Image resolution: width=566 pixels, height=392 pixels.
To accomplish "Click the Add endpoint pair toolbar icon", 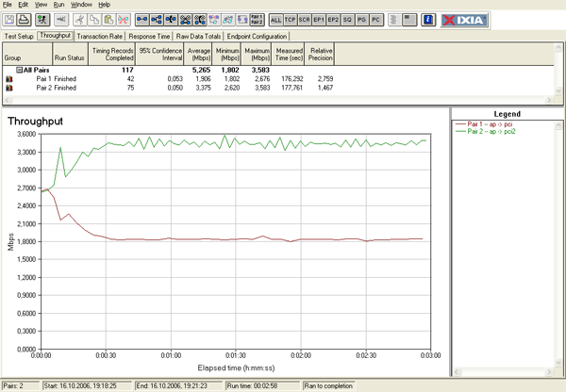I will [141, 20].
